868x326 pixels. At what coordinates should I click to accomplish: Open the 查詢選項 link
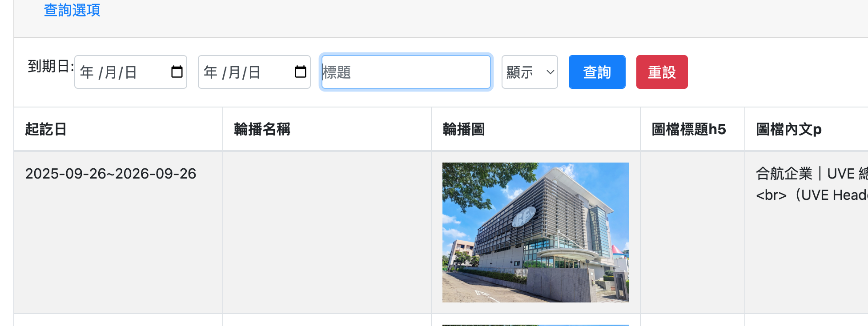[x=72, y=10]
